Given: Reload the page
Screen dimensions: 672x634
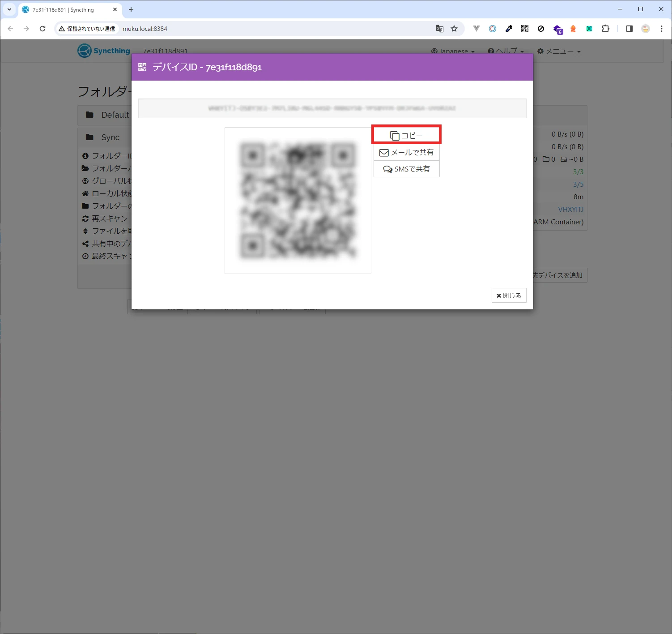Looking at the screenshot, I should click(43, 29).
